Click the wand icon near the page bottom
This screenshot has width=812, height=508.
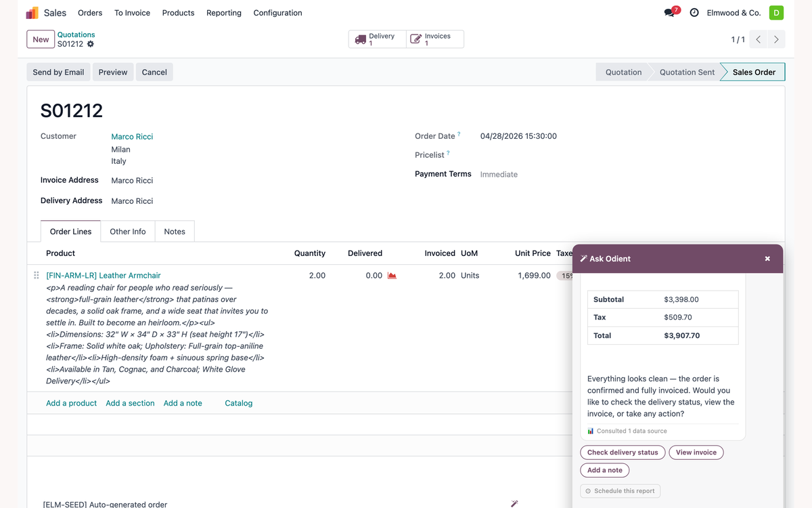(514, 503)
